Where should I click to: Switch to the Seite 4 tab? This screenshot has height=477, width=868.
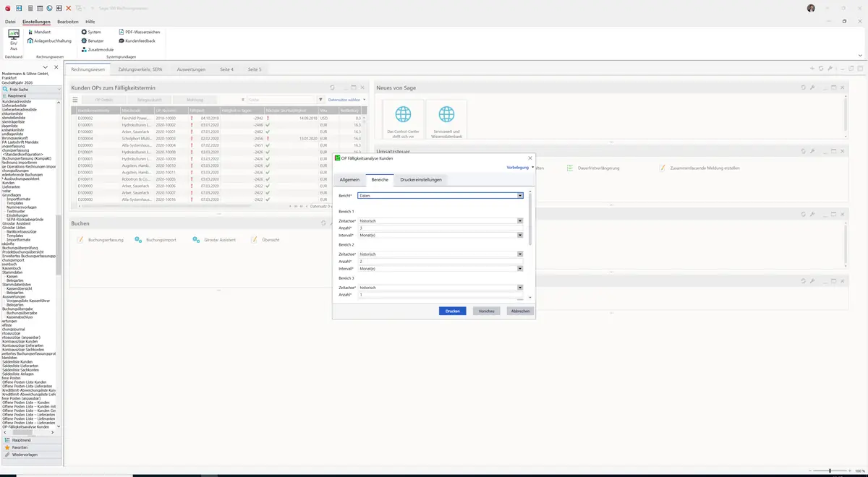(x=226, y=69)
